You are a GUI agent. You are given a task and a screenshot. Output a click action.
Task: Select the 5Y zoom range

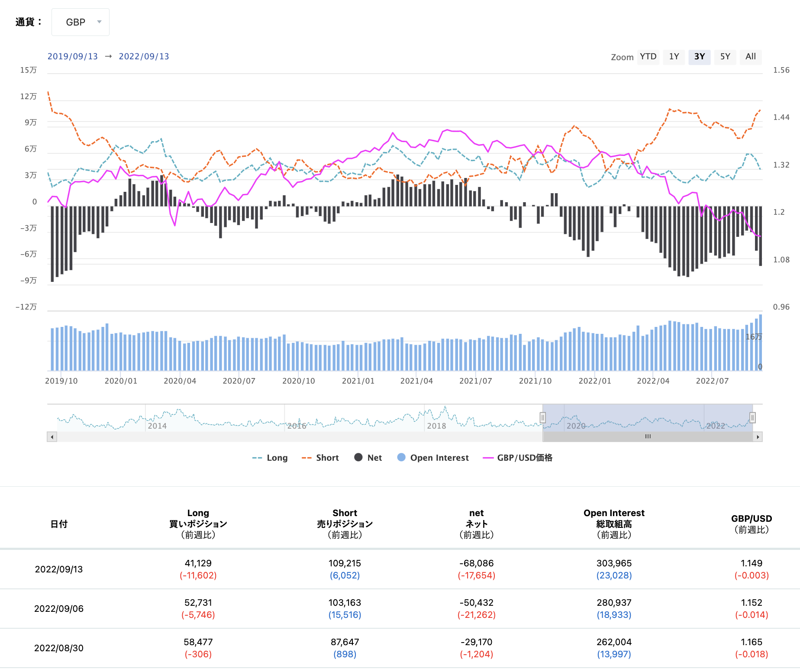pos(725,57)
